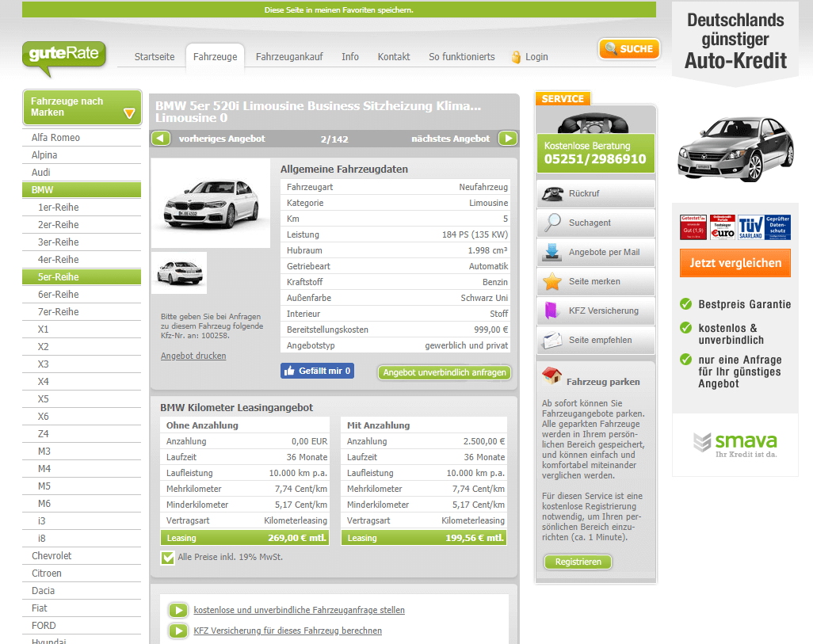Open the Kontakt menu item

coord(394,57)
